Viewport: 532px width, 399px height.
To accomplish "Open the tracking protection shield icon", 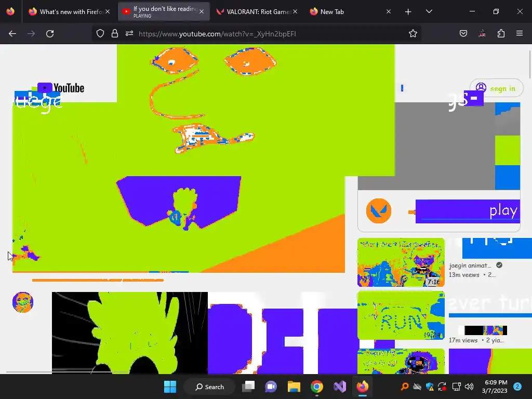I will click(x=100, y=34).
